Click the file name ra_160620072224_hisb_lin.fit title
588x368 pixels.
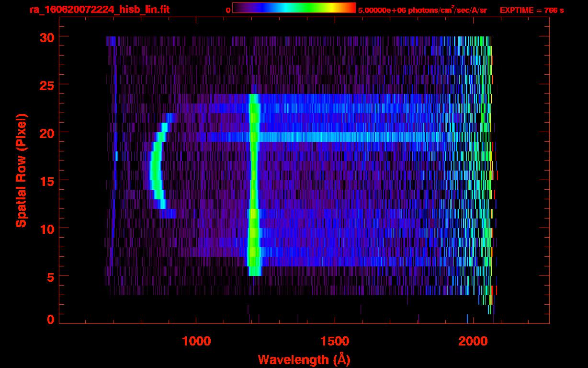coord(99,10)
